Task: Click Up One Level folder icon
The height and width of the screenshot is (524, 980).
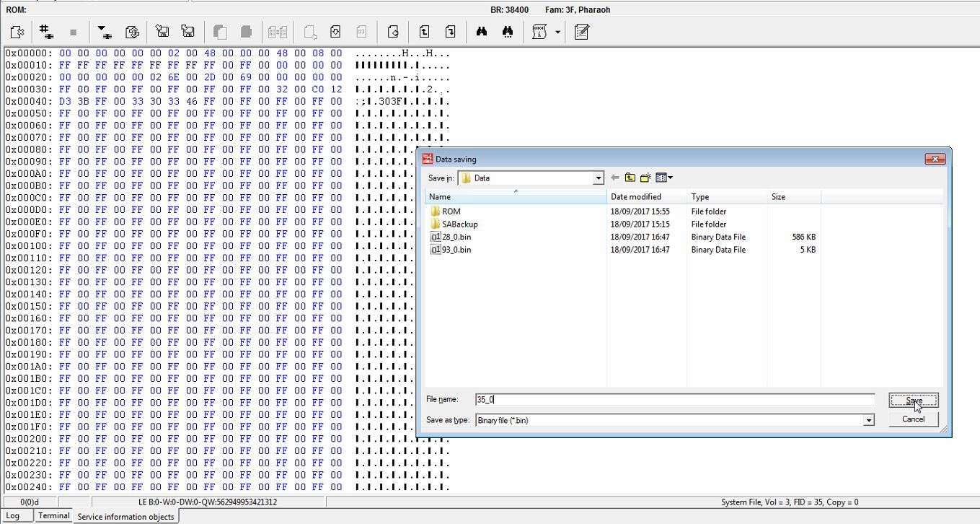Action: tap(630, 178)
